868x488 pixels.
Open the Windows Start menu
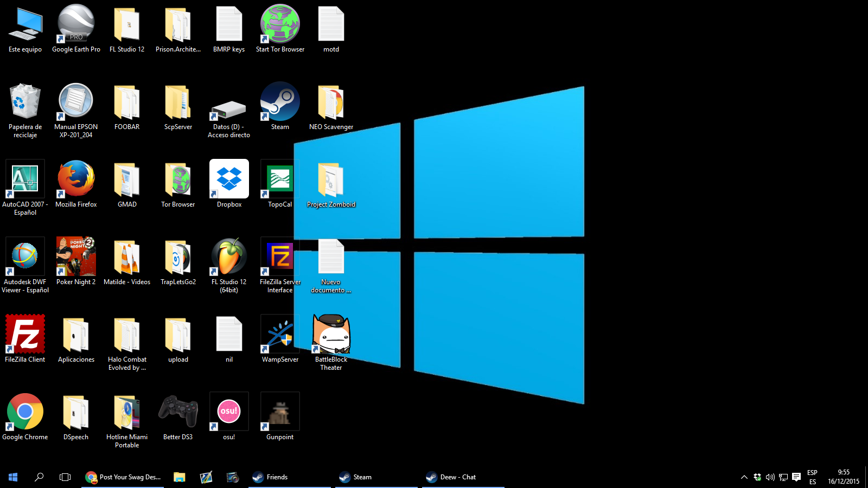pyautogui.click(x=13, y=477)
